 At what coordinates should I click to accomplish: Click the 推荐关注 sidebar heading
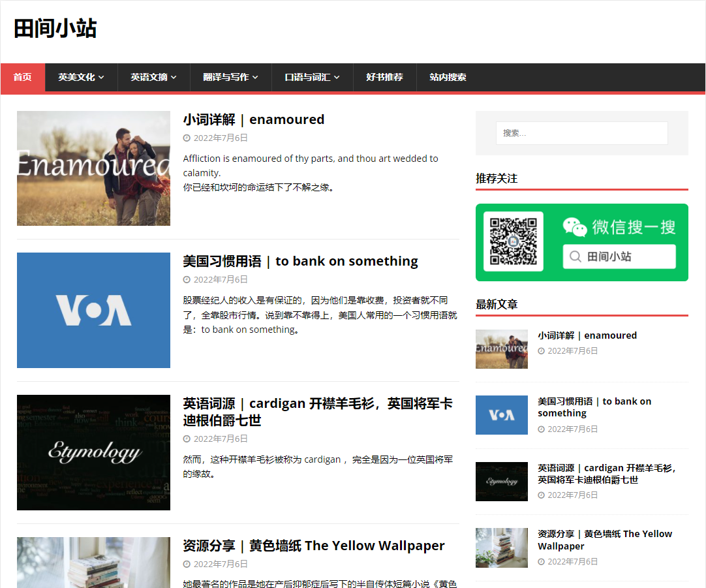pos(497,179)
